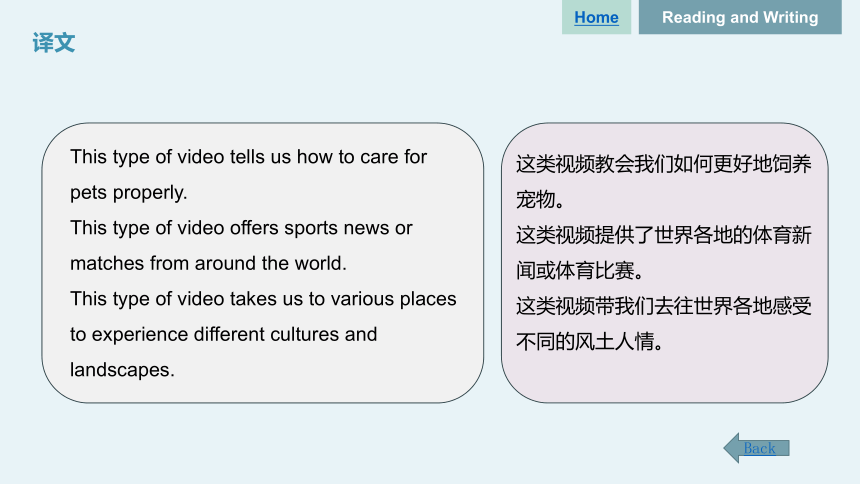Click 'This type of video takes us to various places'

pos(263,299)
